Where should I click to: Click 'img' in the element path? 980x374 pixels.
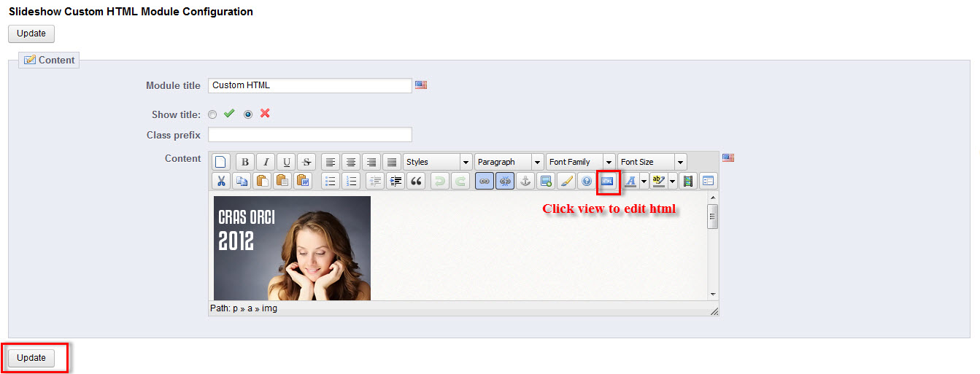click(269, 308)
